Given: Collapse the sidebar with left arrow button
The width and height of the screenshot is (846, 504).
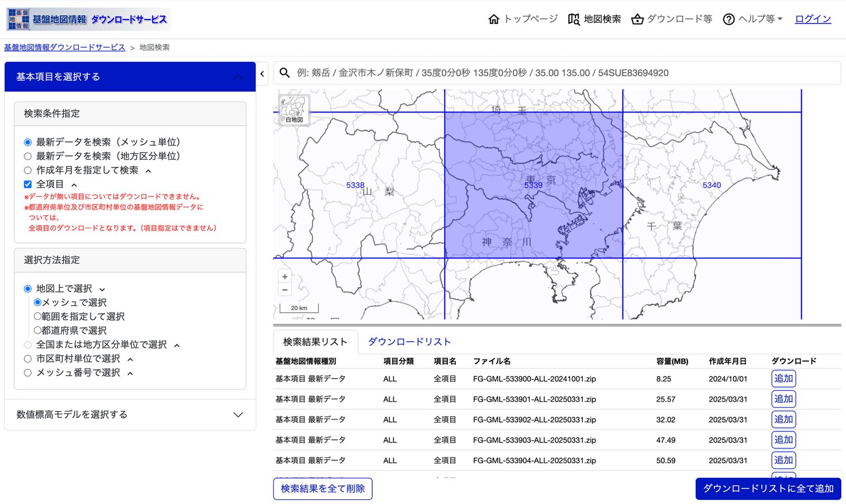Looking at the screenshot, I should tap(262, 74).
